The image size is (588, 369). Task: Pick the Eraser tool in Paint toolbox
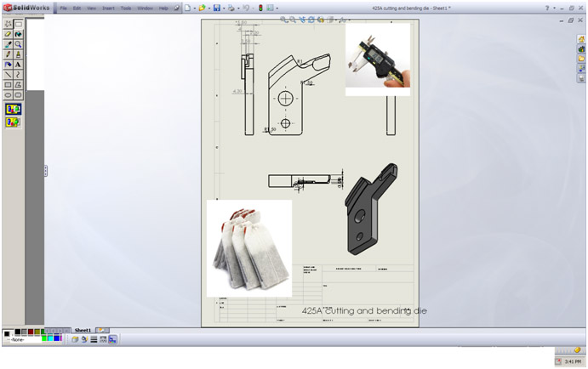pos(8,34)
